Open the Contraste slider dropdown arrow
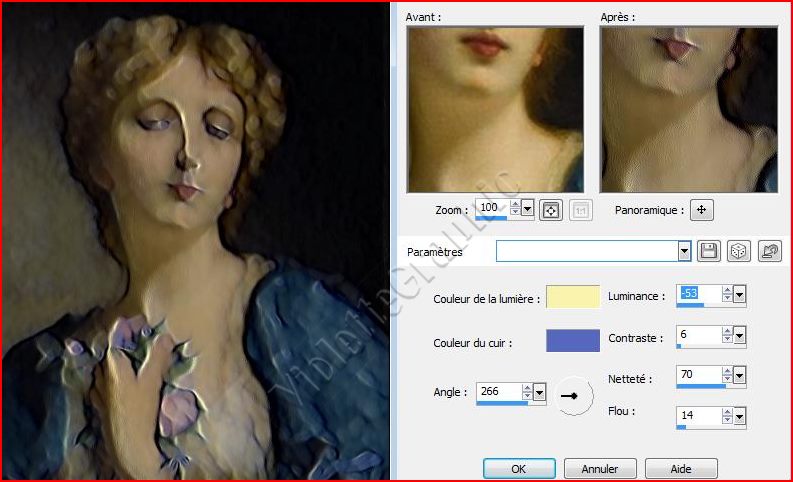 coord(740,336)
